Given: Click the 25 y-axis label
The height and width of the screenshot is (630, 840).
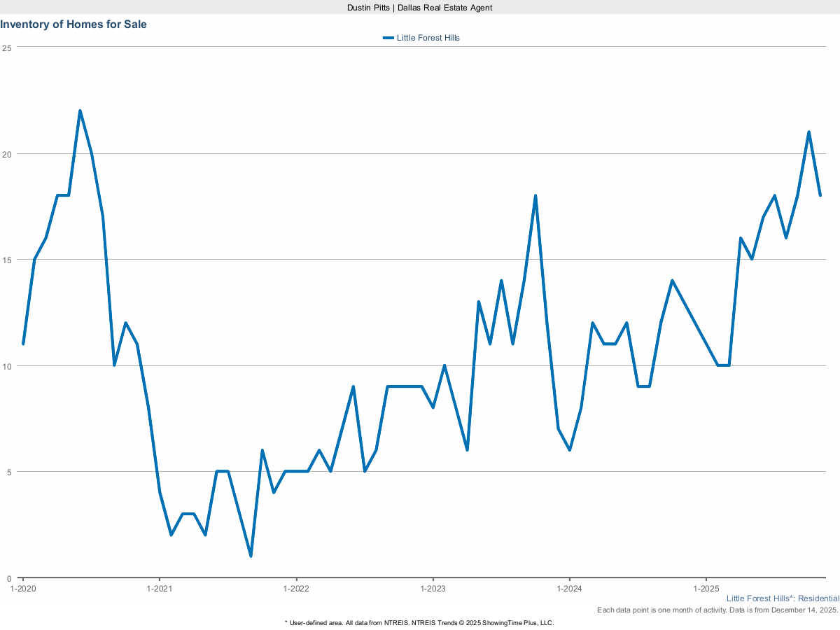Looking at the screenshot, I should tap(7, 48).
